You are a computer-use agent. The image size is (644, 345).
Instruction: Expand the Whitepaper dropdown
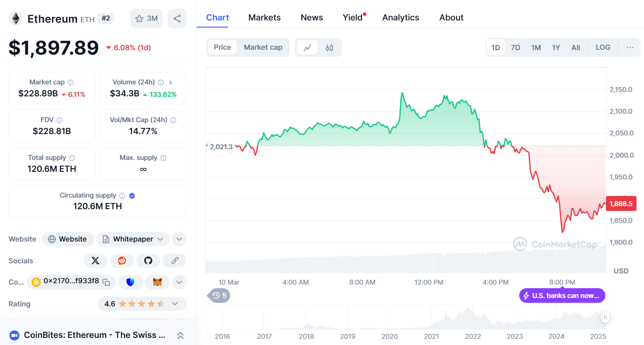pyautogui.click(x=133, y=239)
